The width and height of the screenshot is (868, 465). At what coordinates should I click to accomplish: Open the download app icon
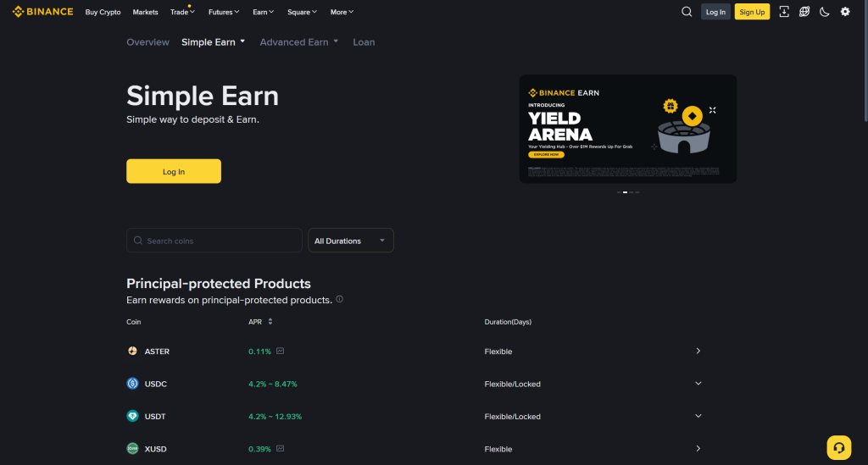(x=784, y=12)
